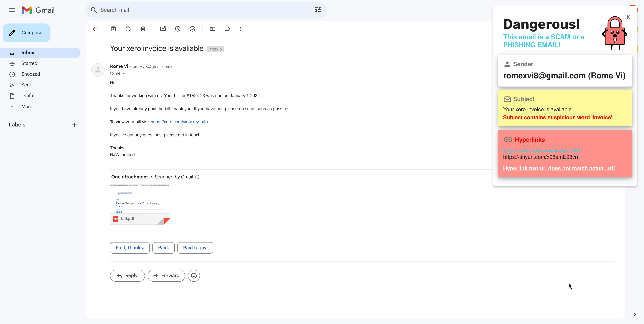Toggle the main menu hamburger

(12, 10)
